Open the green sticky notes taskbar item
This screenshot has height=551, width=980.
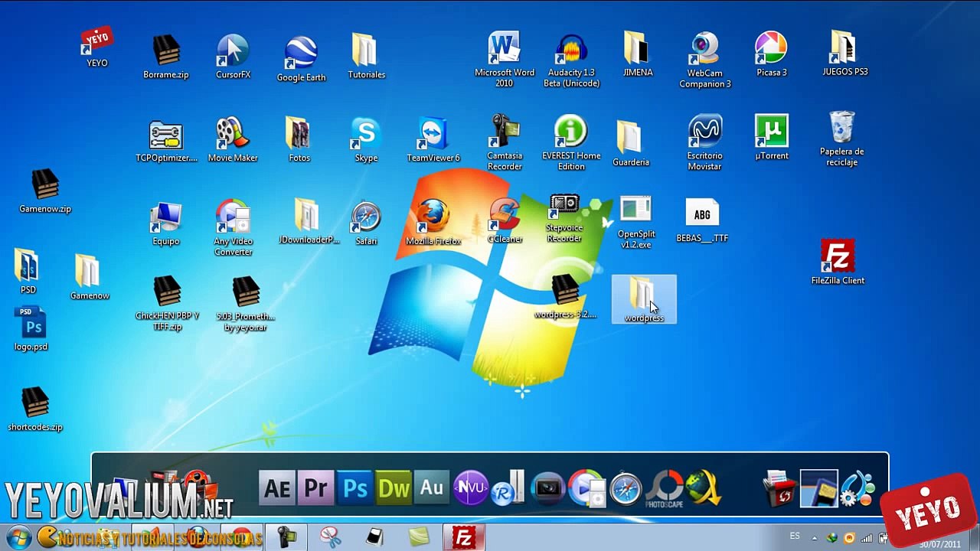click(x=419, y=537)
